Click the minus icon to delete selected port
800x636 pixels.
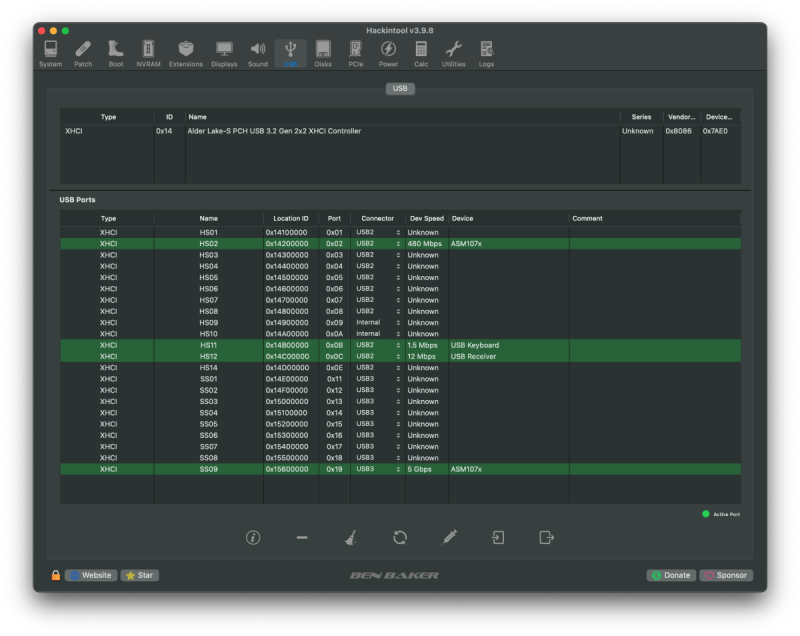pos(302,537)
